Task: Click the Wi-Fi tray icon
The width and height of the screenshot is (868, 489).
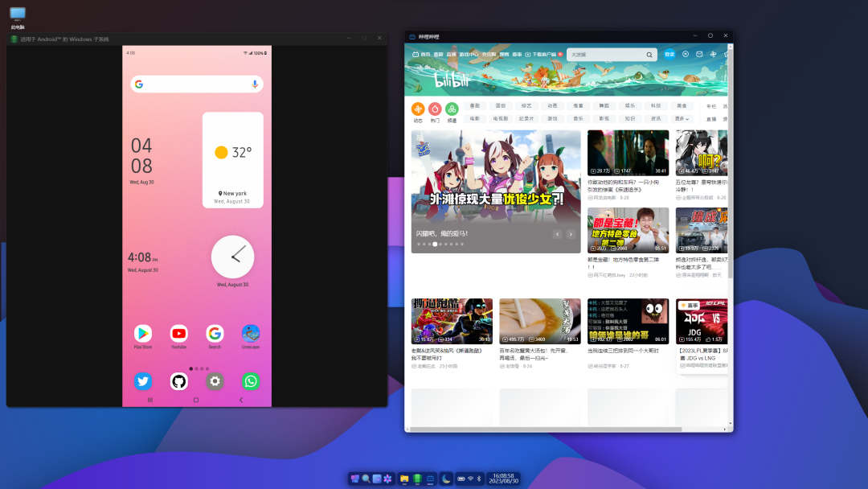Action: (x=470, y=479)
